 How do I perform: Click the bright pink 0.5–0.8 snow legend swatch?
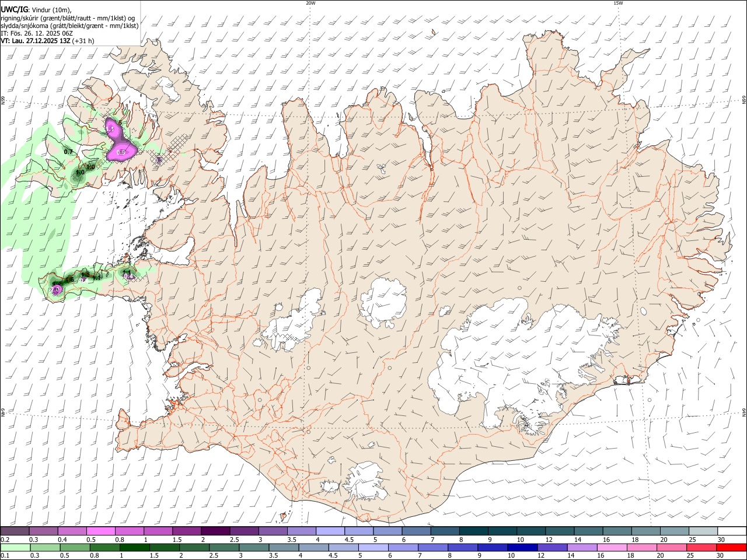point(100,531)
